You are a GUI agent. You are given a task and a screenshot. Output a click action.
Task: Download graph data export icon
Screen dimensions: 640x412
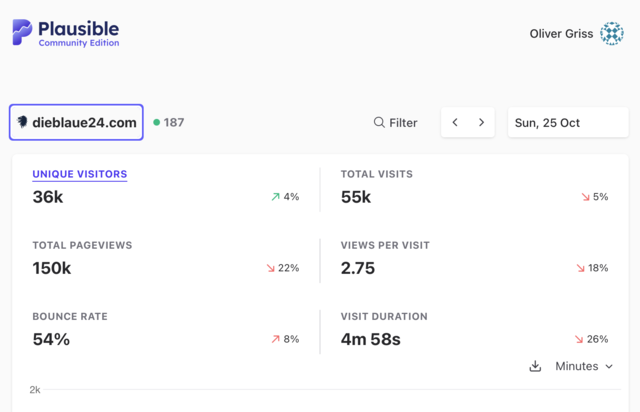pos(535,366)
